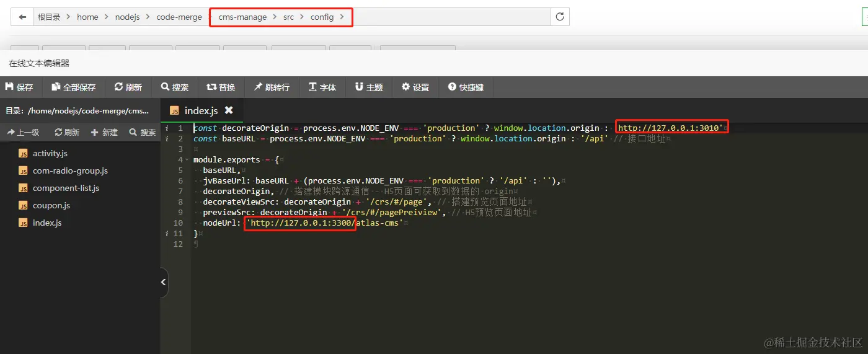
Task: Go up one level with 上一级
Action: 23,132
